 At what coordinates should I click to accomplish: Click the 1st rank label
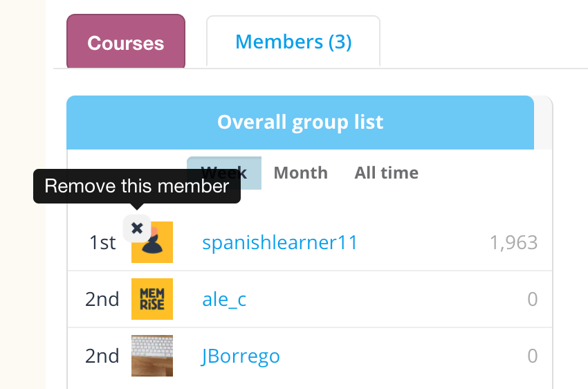[102, 243]
